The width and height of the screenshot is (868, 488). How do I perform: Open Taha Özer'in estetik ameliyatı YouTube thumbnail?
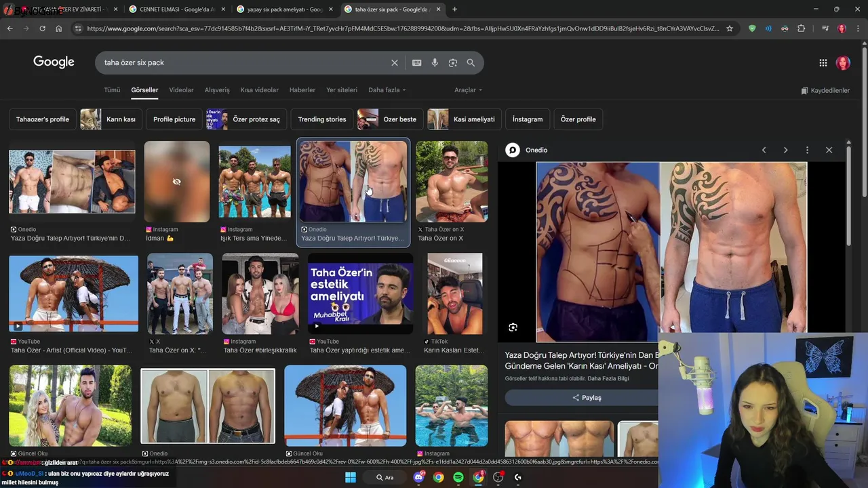point(360,293)
